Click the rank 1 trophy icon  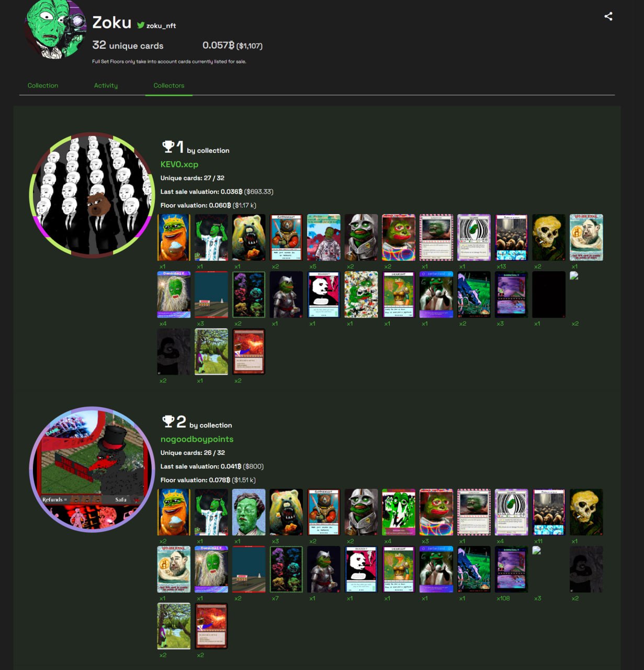pos(168,147)
